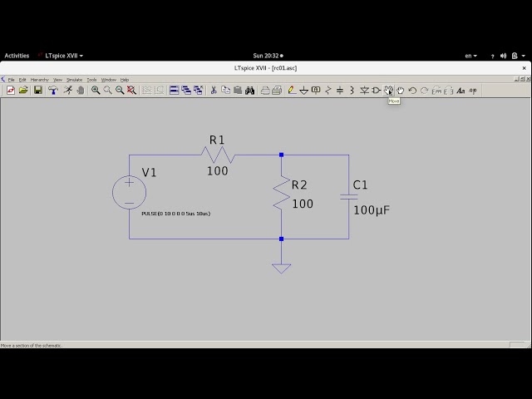
Task: Click the Zoom to Fit crossed magnifier
Action: click(131, 91)
